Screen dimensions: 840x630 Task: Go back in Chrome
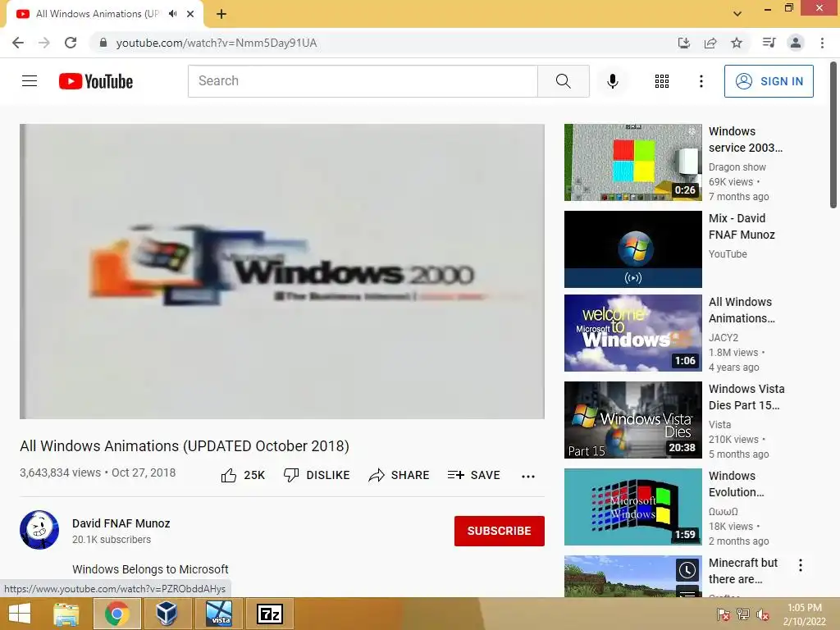(x=18, y=43)
